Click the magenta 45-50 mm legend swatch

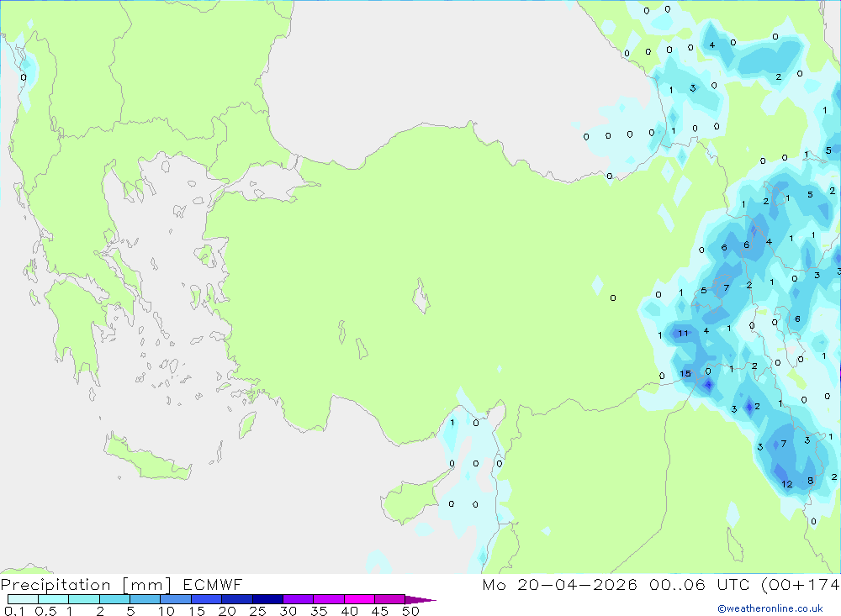pos(389,599)
